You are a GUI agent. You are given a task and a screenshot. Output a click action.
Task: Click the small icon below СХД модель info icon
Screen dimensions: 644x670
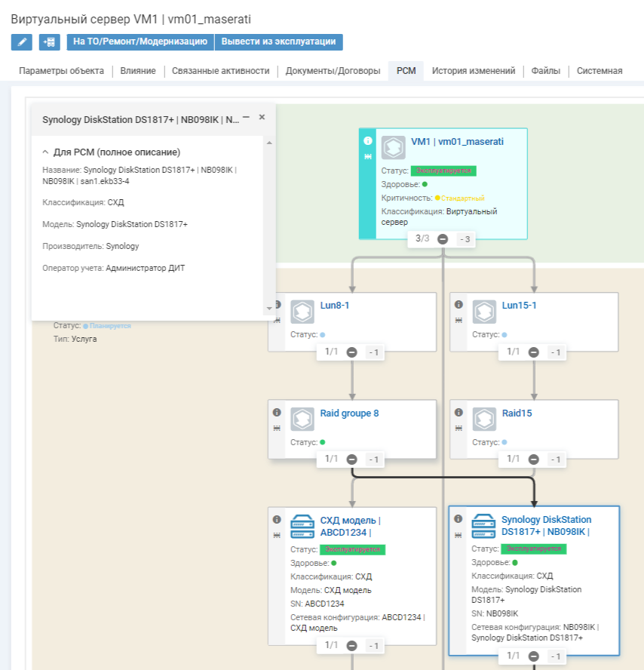pyautogui.click(x=277, y=536)
